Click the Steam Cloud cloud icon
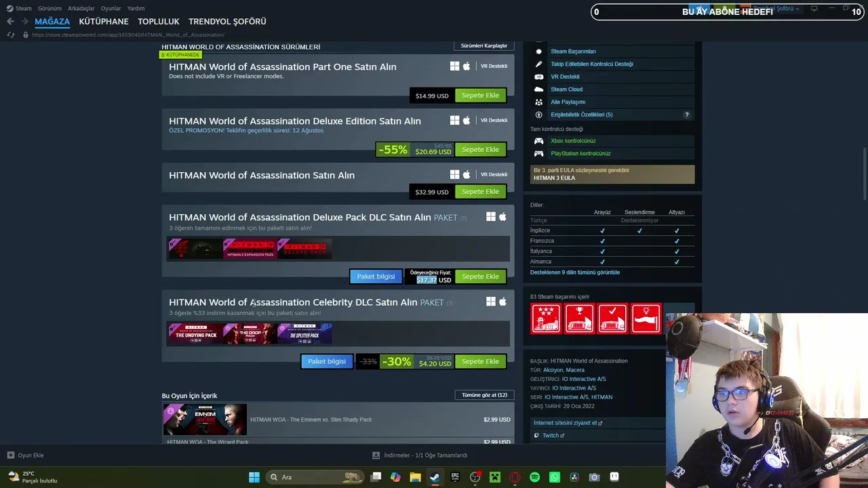 [x=539, y=89]
